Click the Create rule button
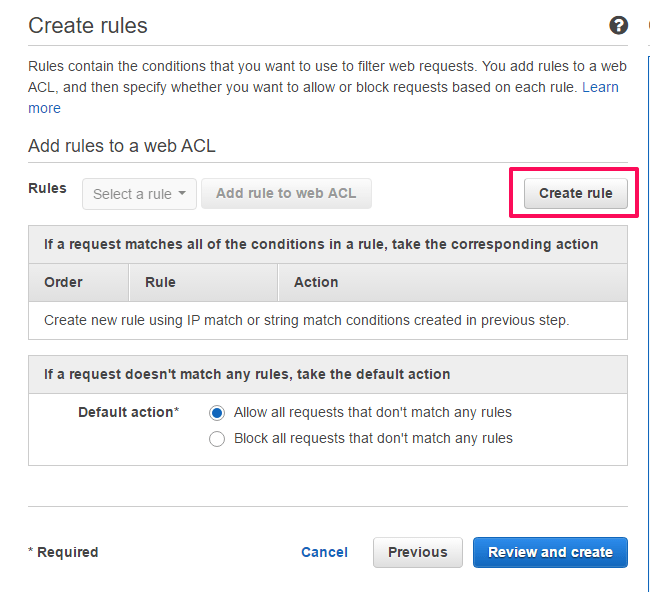Viewport: 650px width, 592px height. [x=575, y=193]
